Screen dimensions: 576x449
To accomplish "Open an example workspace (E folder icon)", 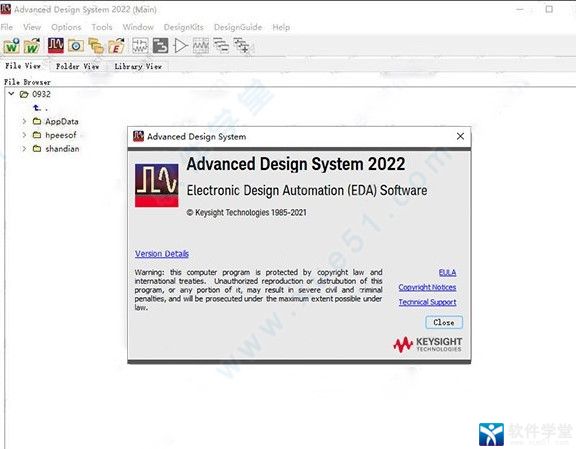I will pyautogui.click(x=116, y=46).
